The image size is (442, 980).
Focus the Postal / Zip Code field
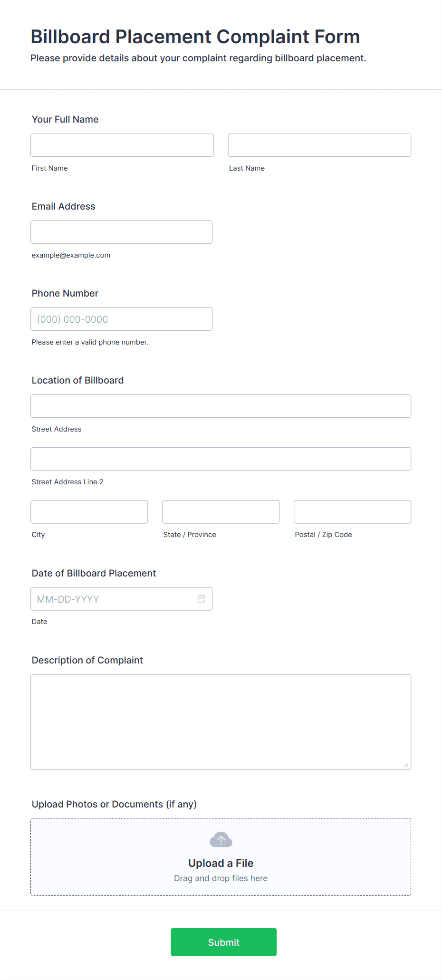tap(353, 511)
